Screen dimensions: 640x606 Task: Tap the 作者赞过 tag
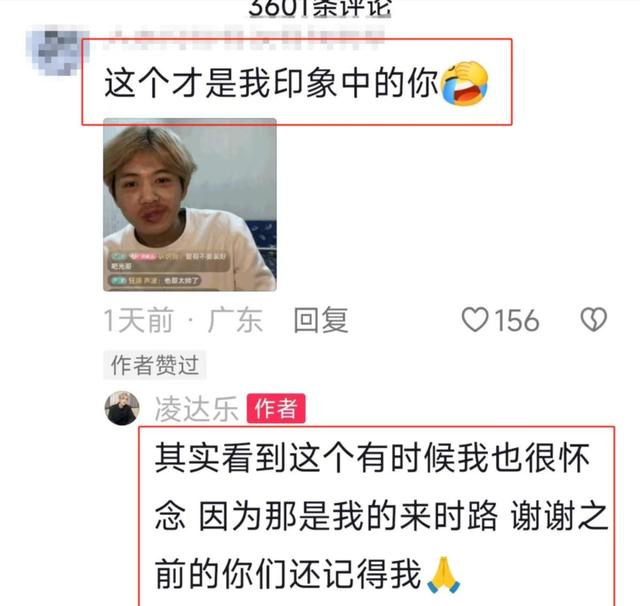155,365
